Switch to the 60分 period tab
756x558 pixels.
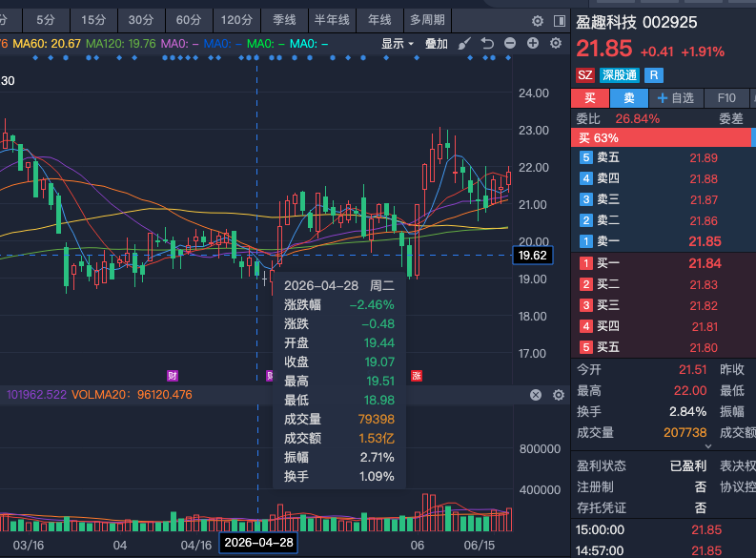(189, 20)
